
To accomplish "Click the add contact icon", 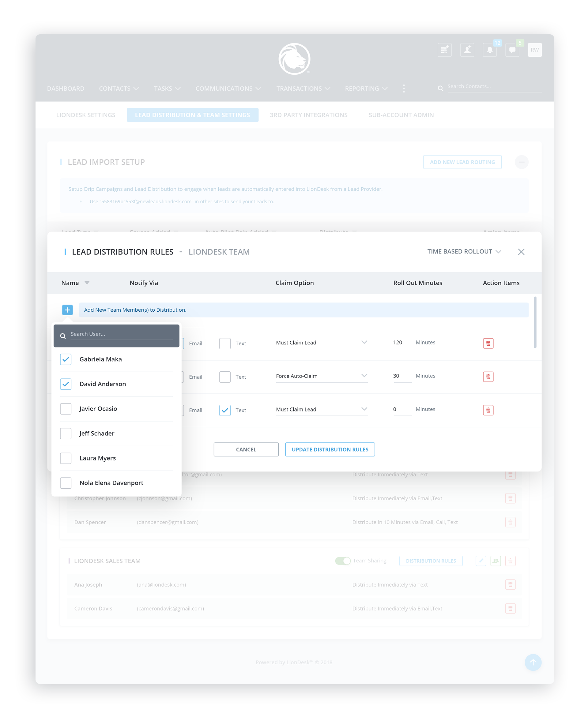I will click(467, 50).
